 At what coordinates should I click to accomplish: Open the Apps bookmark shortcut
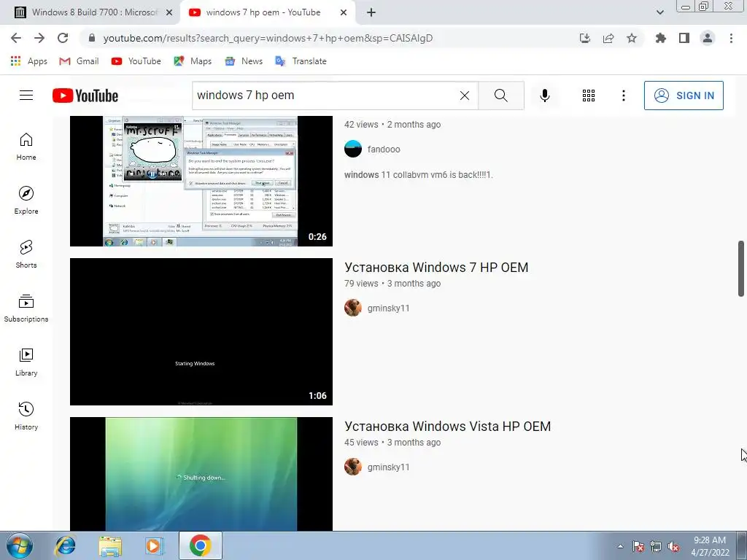[29, 61]
